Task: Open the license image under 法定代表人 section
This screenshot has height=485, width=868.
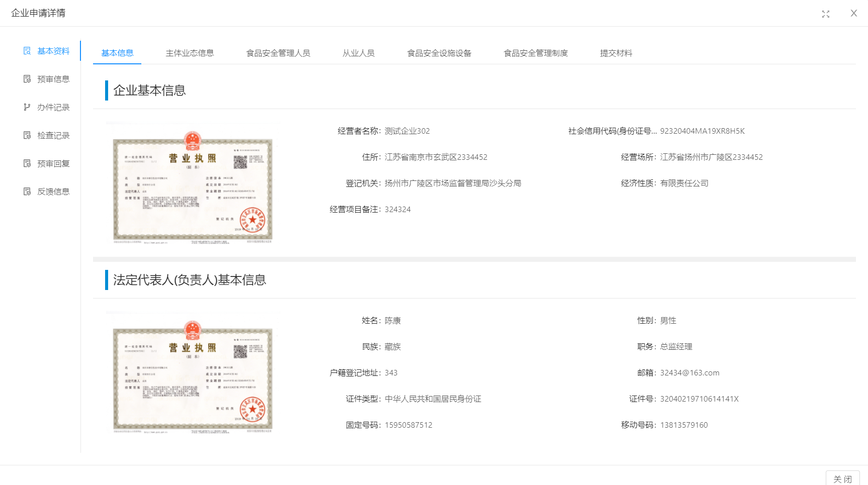Action: point(193,373)
